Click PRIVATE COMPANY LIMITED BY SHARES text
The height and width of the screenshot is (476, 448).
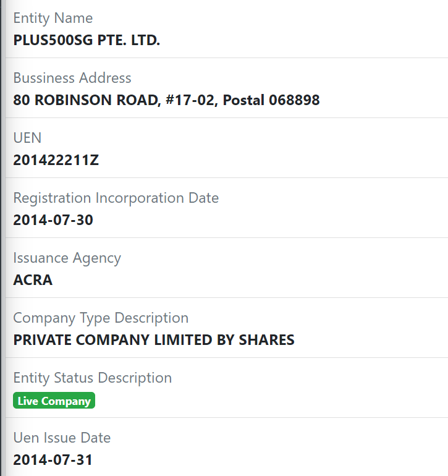coord(153,340)
